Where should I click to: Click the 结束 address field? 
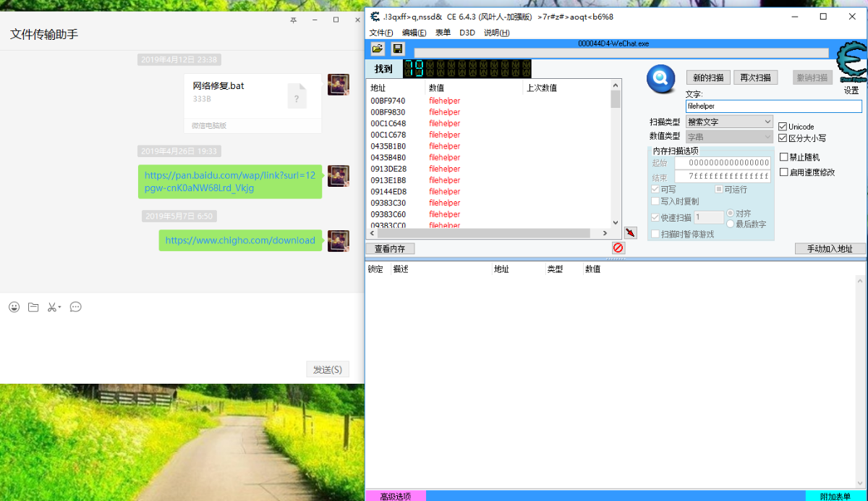pyautogui.click(x=723, y=176)
